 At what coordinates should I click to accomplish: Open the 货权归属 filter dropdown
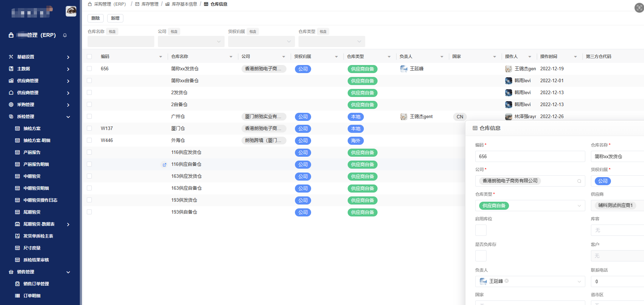coord(261,41)
